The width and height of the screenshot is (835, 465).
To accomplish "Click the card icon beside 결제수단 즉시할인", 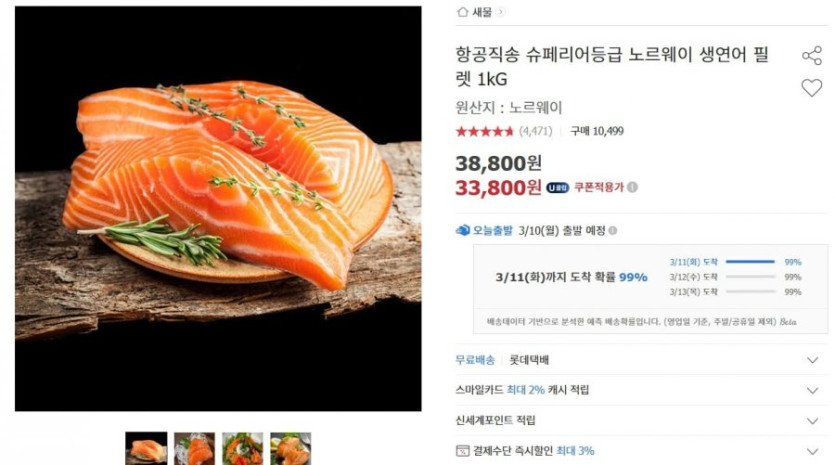I will click(462, 451).
